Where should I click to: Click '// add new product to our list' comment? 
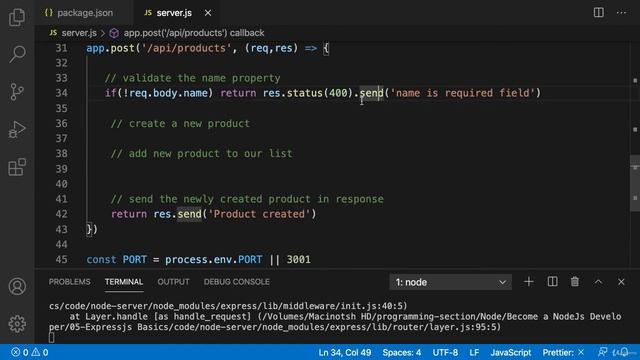click(x=201, y=154)
